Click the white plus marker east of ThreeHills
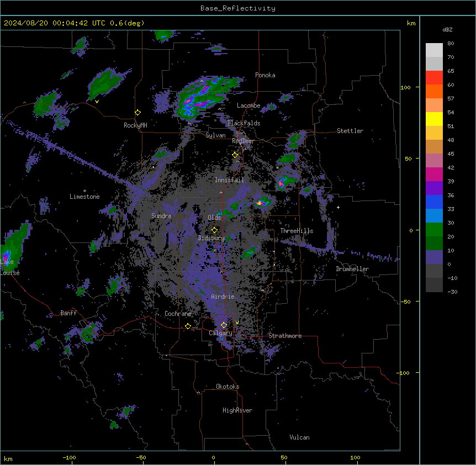 [x=338, y=207]
